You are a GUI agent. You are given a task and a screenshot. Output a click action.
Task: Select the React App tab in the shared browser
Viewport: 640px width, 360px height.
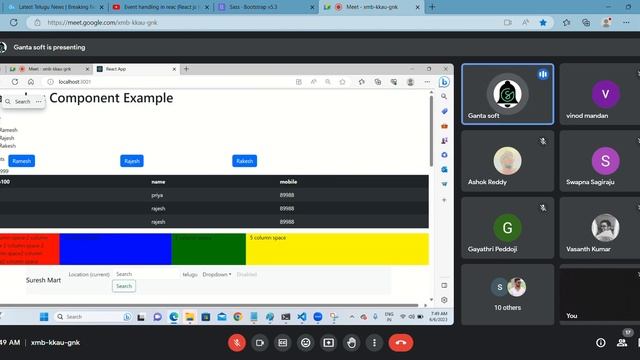coord(137,69)
